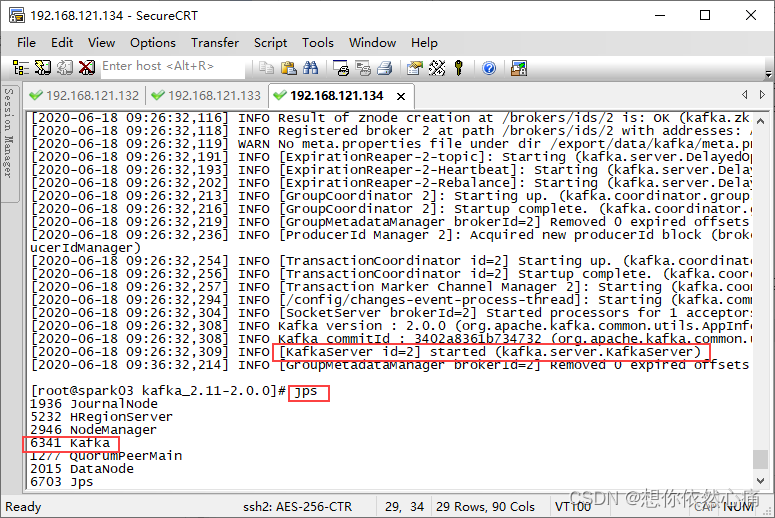The image size is (775, 518).
Task: Click the Quick Connect lightning icon
Action: point(43,68)
